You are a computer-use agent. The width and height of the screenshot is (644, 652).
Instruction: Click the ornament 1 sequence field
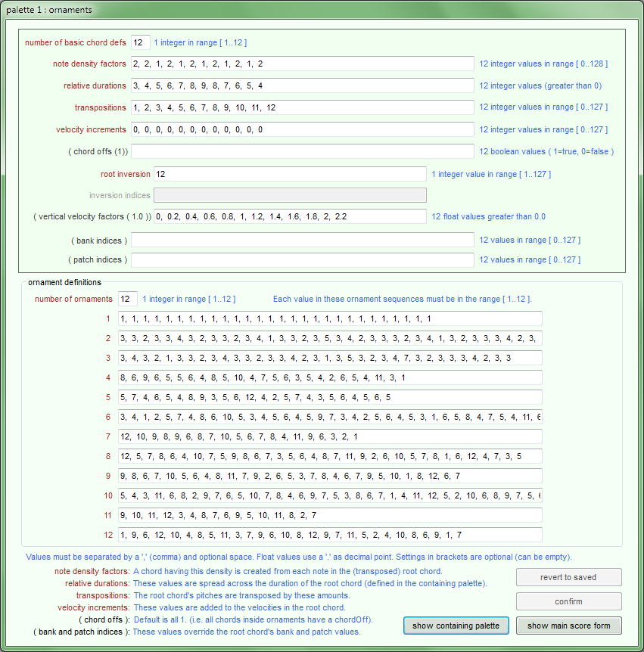[330, 318]
